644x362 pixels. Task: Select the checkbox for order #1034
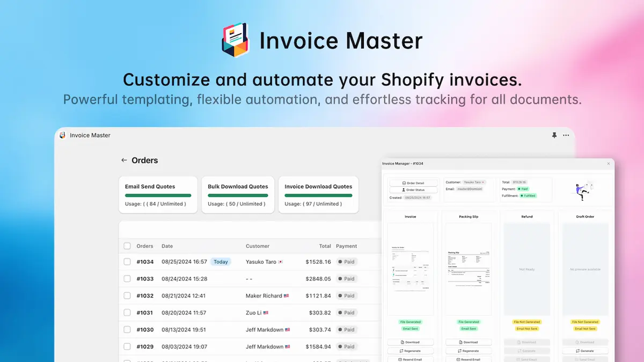pyautogui.click(x=127, y=262)
